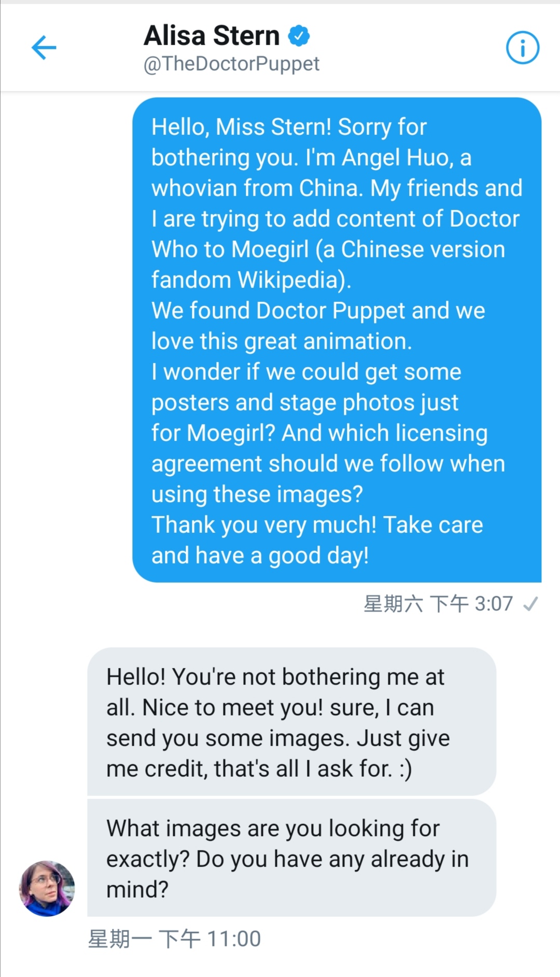Tap the sent checkmark next to 3:07

530,604
